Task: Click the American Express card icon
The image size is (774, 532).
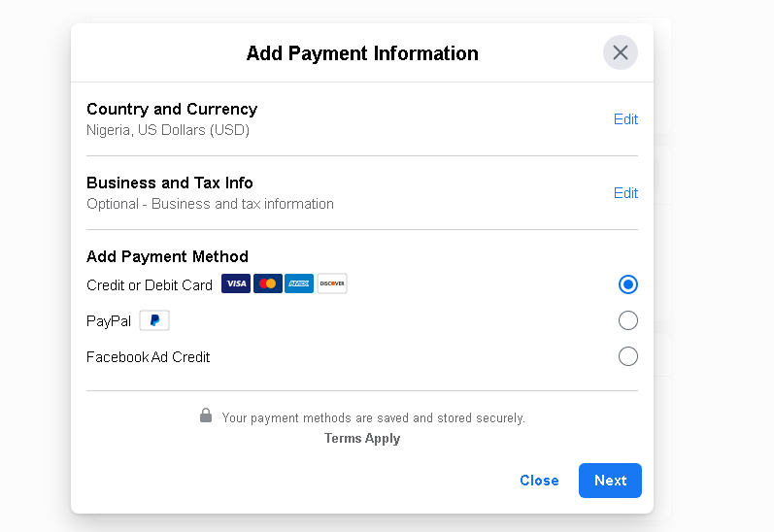Action: 299,284
